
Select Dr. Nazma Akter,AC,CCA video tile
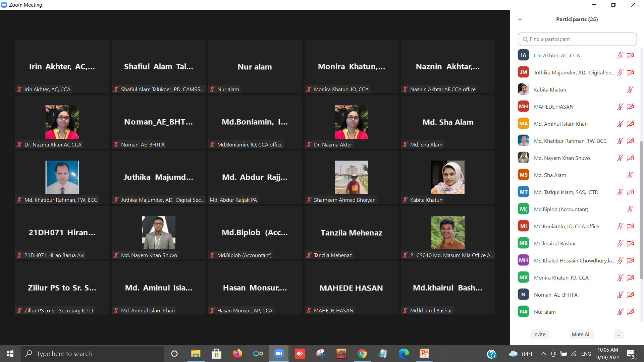(62, 122)
